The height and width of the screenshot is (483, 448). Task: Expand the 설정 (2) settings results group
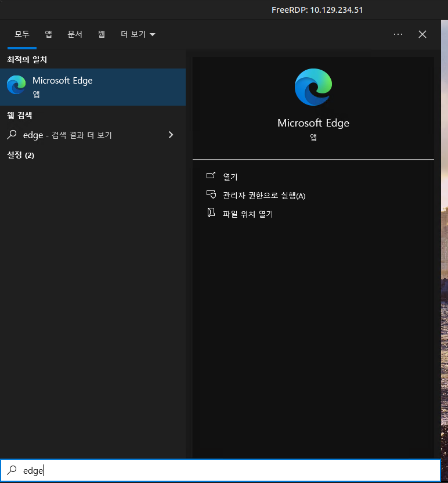pos(21,155)
